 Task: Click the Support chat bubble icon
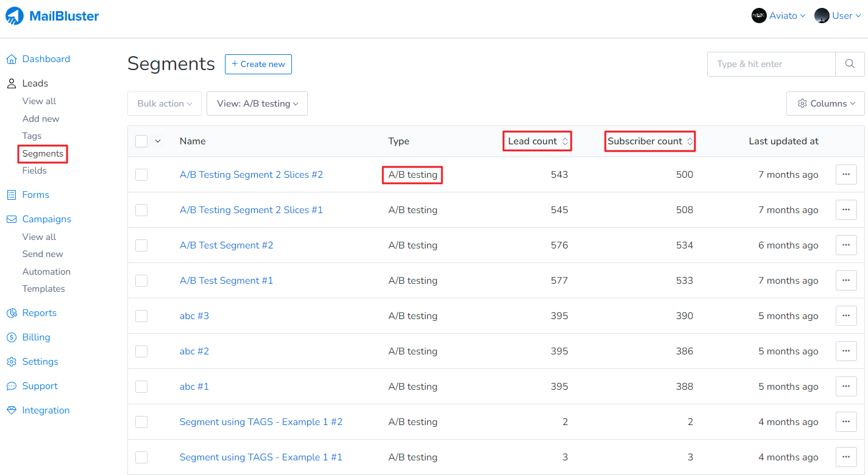coord(11,386)
